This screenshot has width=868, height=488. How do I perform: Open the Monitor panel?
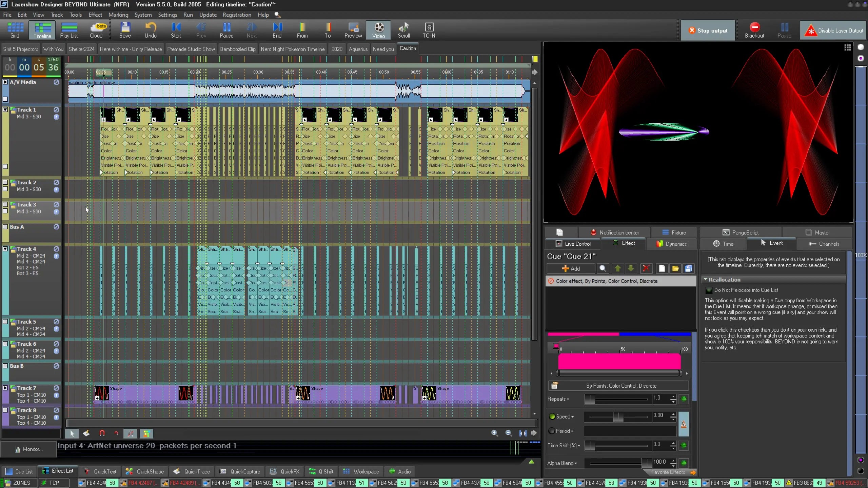click(x=28, y=449)
